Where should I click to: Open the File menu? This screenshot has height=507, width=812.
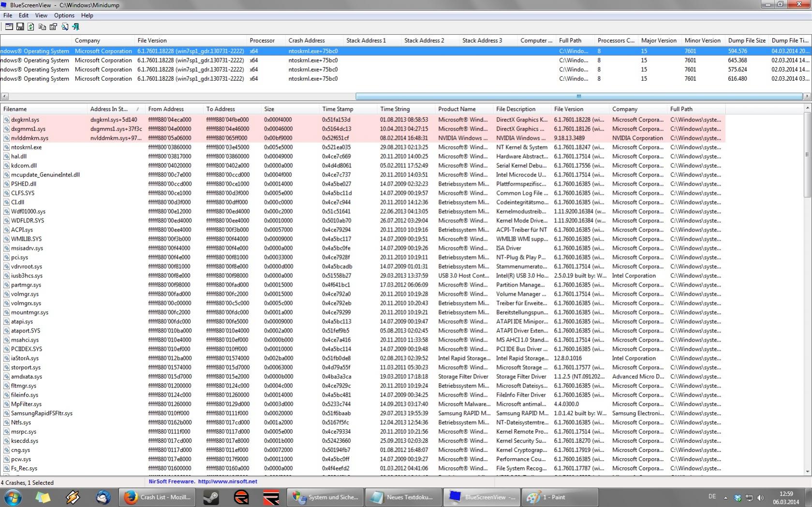pos(8,15)
